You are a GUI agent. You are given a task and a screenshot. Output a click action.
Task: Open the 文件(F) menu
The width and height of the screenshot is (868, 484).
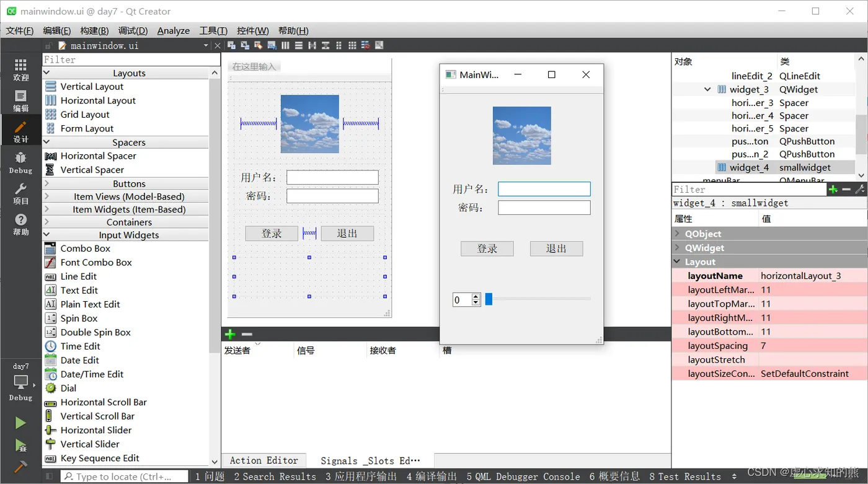[x=20, y=30]
